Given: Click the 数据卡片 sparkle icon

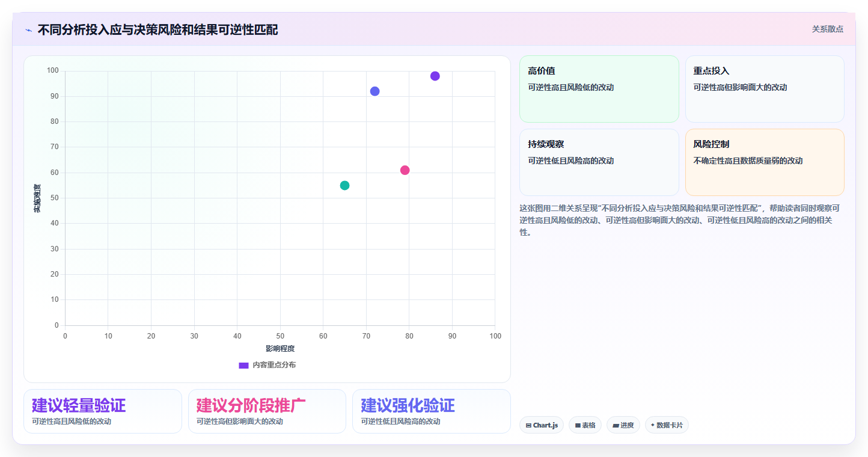Looking at the screenshot, I should click(653, 425).
